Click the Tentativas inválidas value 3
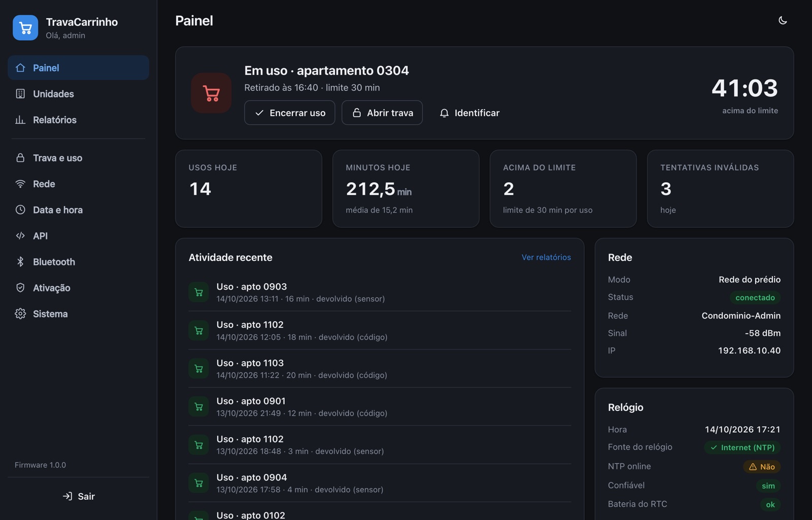The width and height of the screenshot is (812, 520). [x=666, y=189]
